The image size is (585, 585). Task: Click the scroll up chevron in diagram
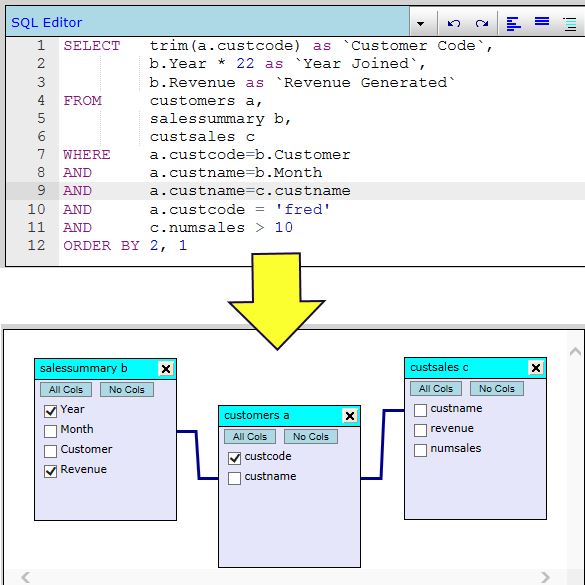click(x=575, y=351)
